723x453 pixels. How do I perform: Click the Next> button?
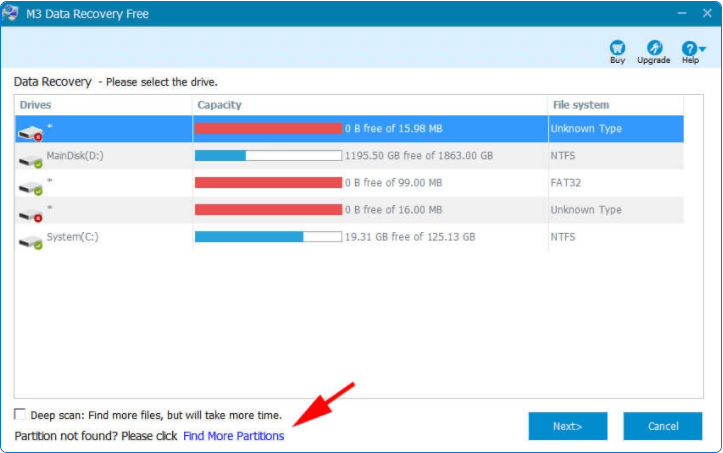tap(568, 426)
